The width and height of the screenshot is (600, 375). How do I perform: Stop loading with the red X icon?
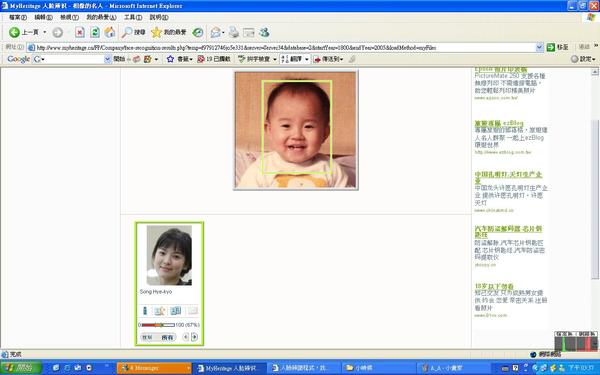pos(80,33)
